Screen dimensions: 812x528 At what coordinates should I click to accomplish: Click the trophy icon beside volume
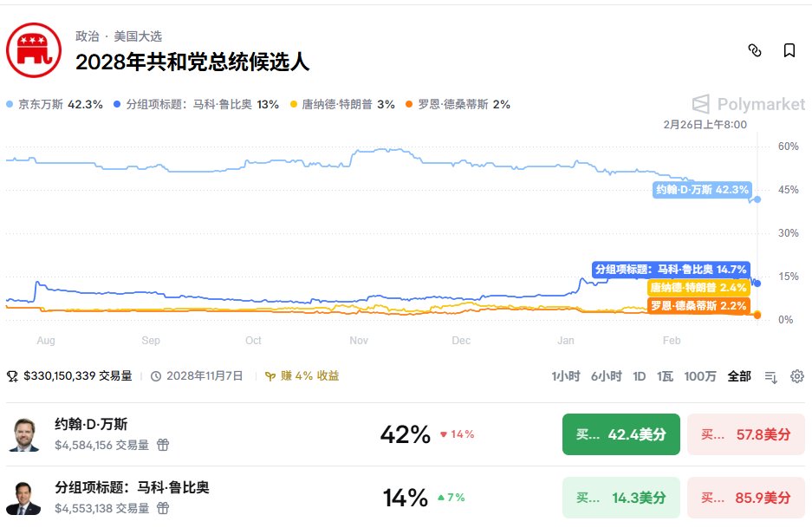pyautogui.click(x=12, y=376)
